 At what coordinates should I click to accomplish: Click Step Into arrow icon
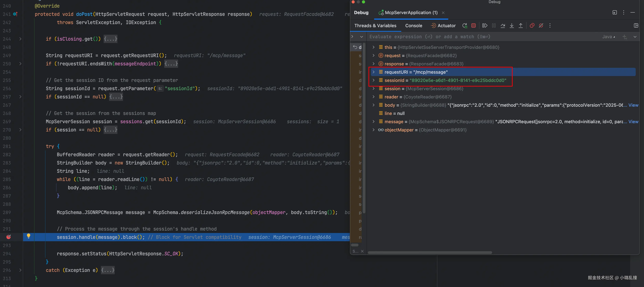click(x=512, y=25)
